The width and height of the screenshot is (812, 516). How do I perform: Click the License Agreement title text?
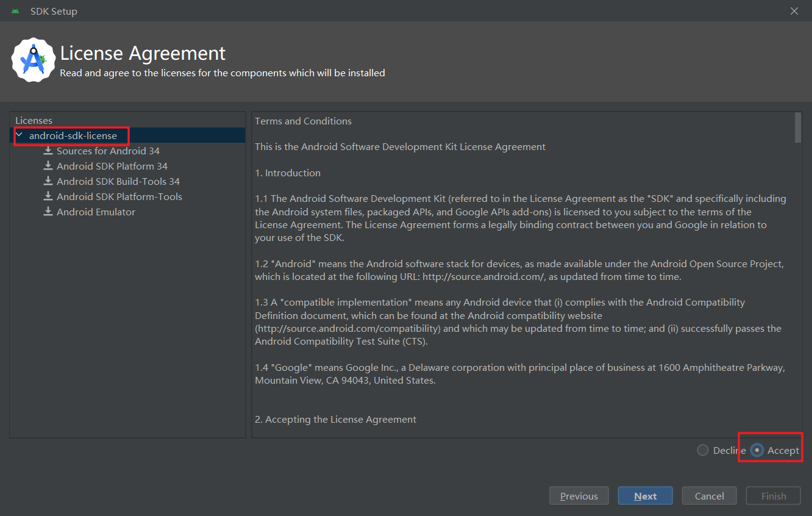pos(143,53)
